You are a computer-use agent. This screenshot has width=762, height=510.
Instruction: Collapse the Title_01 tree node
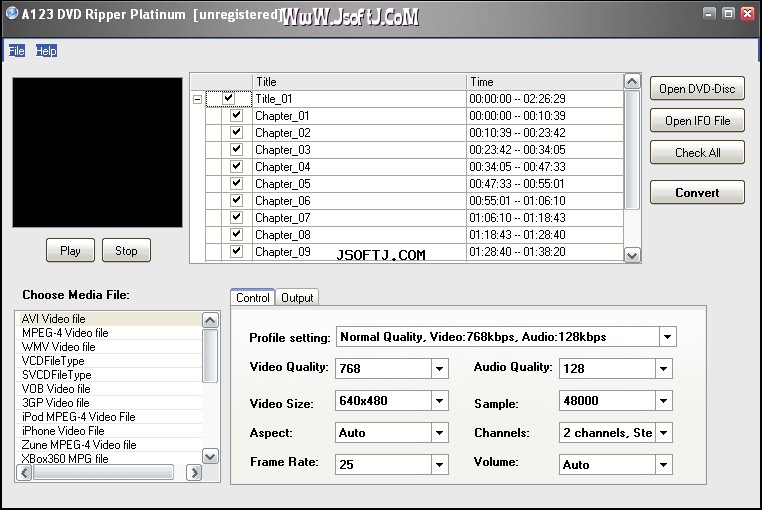197,99
